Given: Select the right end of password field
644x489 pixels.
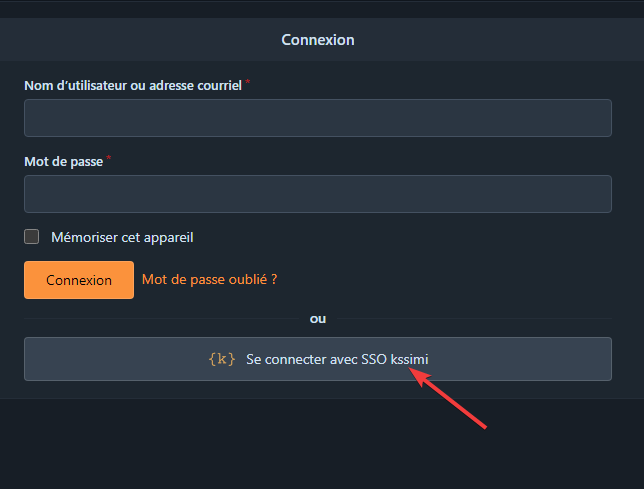Looking at the screenshot, I should (x=600, y=194).
